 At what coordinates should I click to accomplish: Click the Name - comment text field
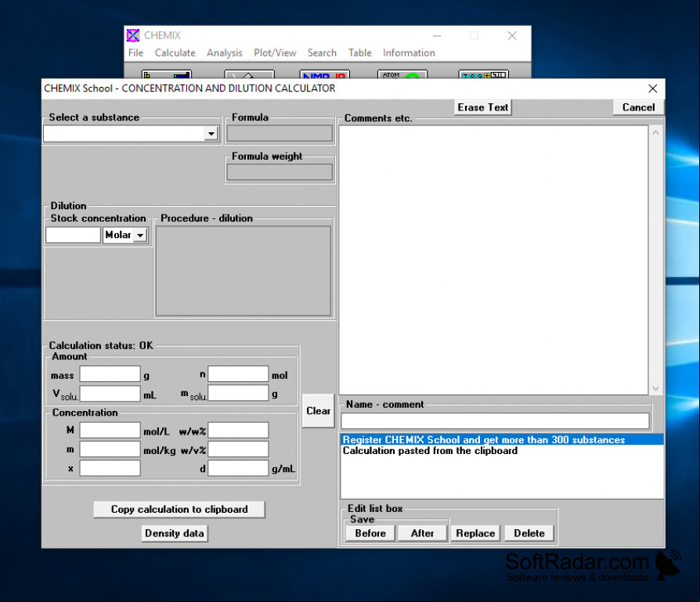point(495,421)
